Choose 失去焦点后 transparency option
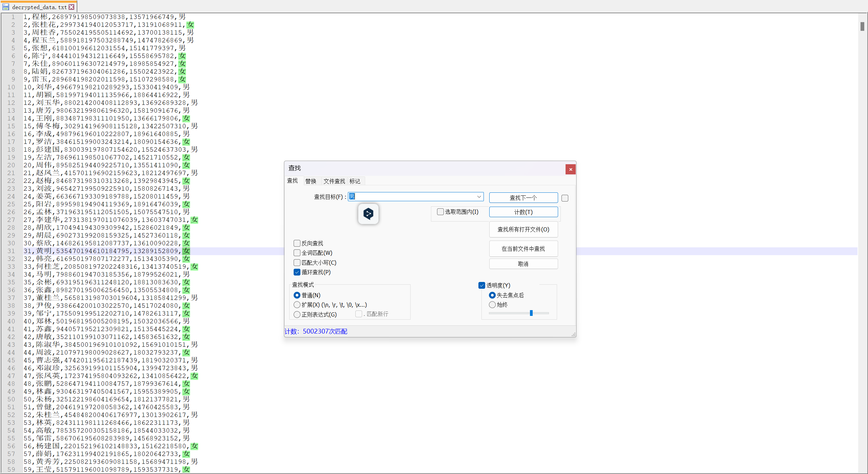This screenshot has height=474, width=868. [492, 295]
